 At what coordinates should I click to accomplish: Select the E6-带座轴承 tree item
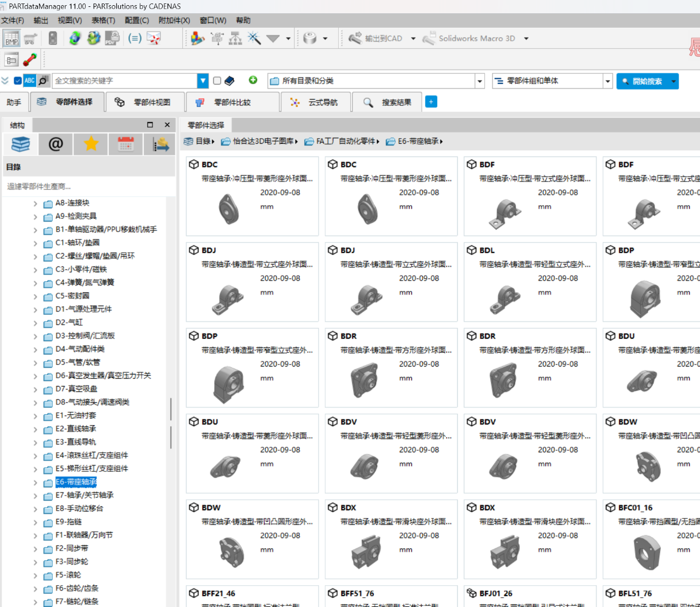[76, 482]
